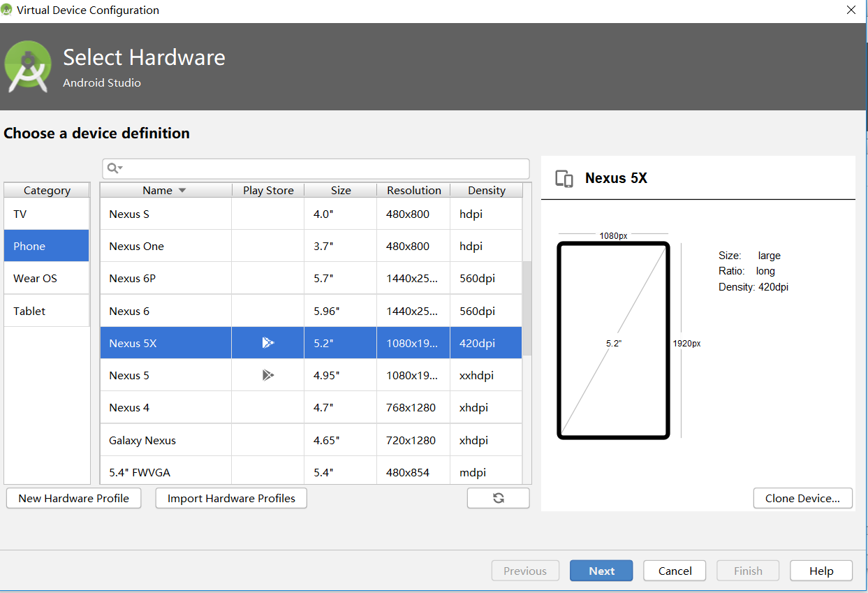Image resolution: width=868 pixels, height=593 pixels.
Task: Open Help for this dialog
Action: [x=821, y=571]
